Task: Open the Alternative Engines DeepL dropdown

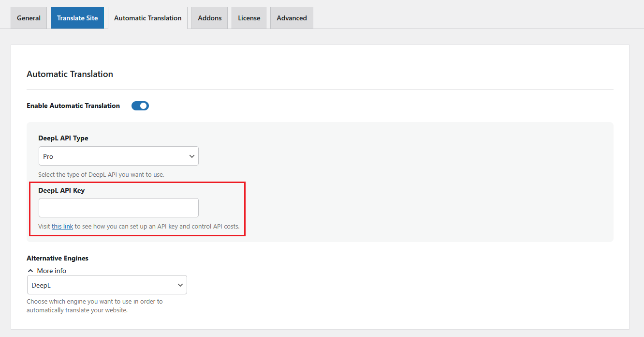Action: pos(107,285)
